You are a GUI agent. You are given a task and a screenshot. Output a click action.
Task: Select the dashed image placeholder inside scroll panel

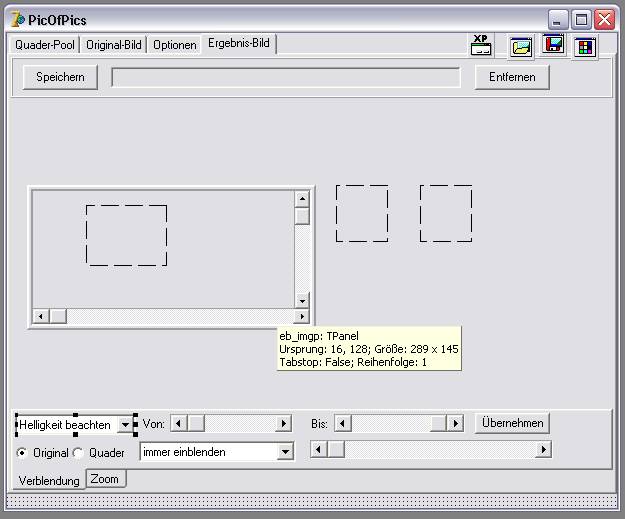(127, 236)
